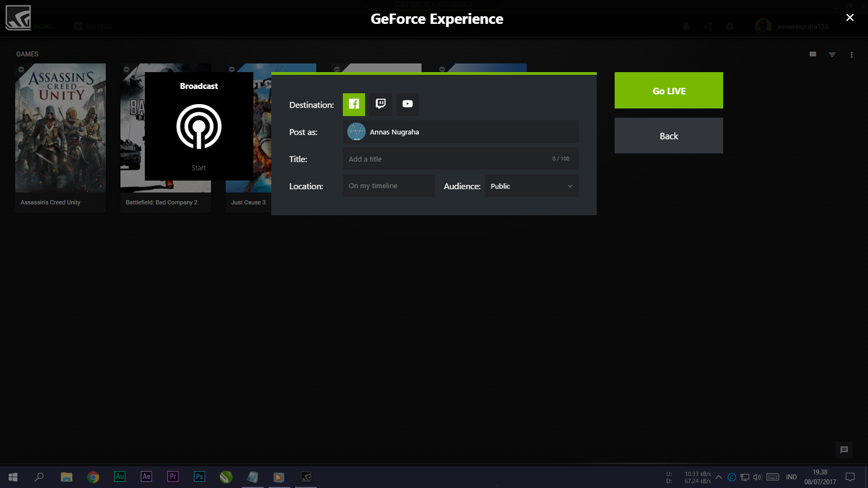This screenshot has height=488, width=868.
Task: Select Twitch as broadcast destination
Action: click(x=381, y=104)
